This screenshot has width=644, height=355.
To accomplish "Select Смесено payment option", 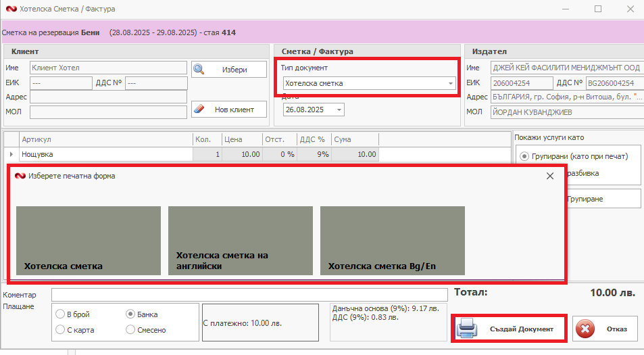I will coord(130,329).
